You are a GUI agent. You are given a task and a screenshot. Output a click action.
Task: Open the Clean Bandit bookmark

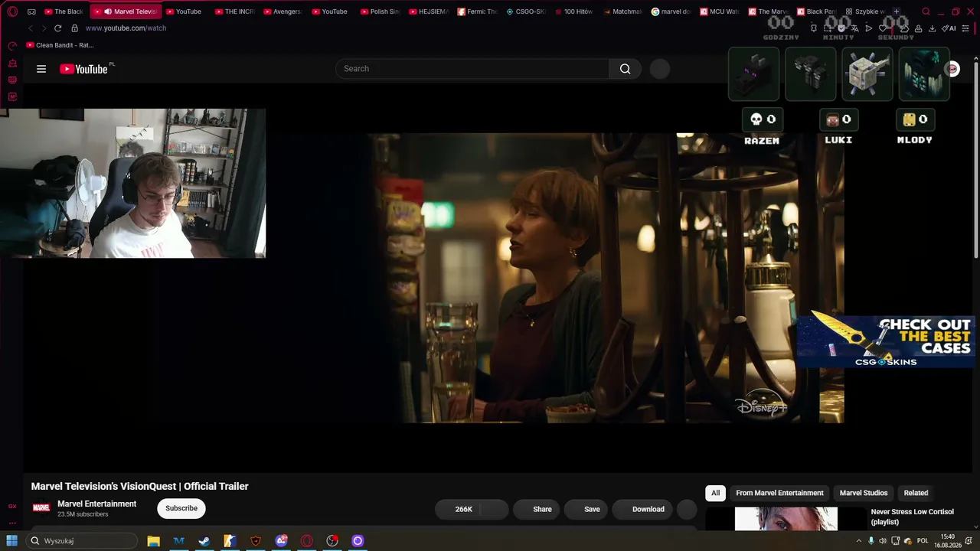[60, 45]
